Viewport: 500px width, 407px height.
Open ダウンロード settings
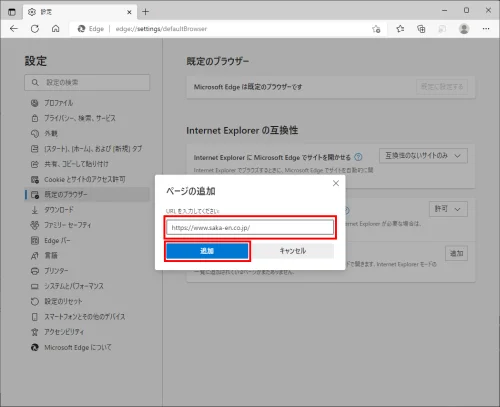pyautogui.click(x=87, y=210)
